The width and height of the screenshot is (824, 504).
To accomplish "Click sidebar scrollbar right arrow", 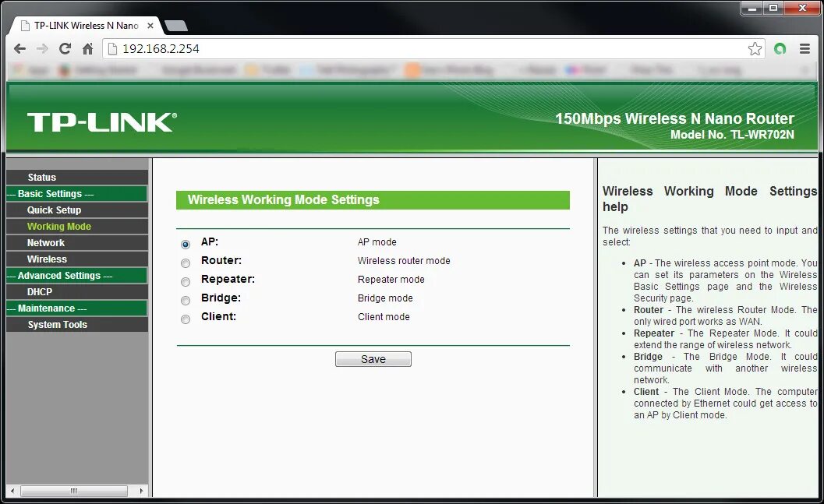I will click(141, 491).
